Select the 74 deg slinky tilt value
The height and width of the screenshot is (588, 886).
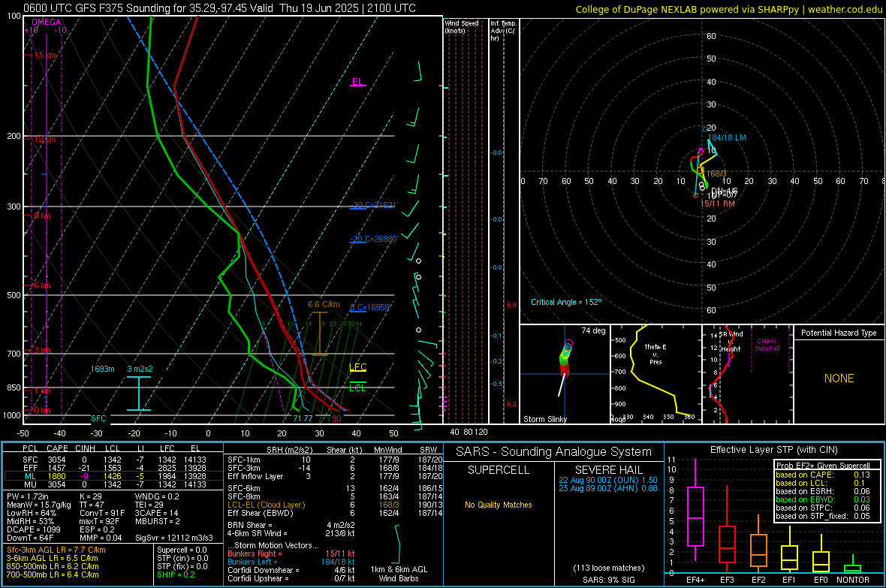[x=593, y=330]
